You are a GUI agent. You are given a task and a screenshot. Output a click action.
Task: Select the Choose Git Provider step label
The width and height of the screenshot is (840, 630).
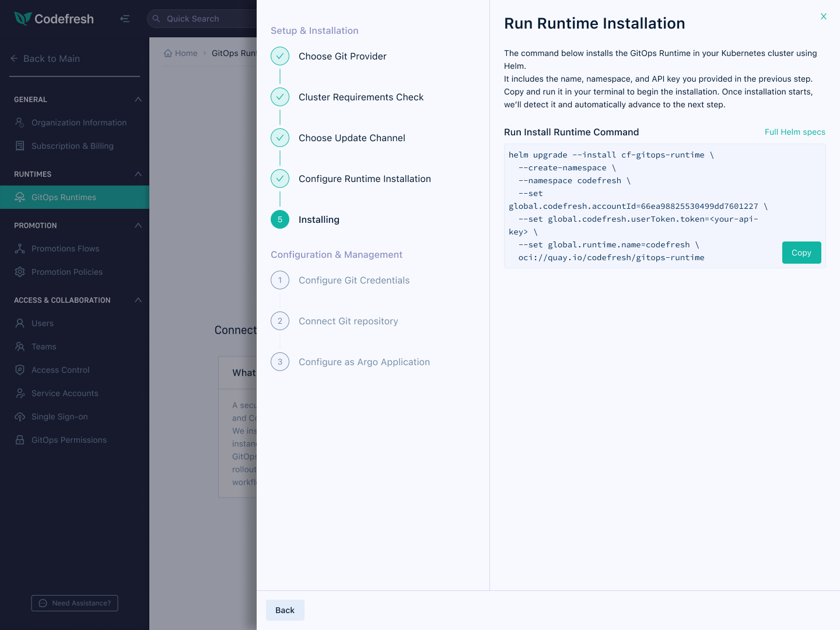click(x=342, y=56)
